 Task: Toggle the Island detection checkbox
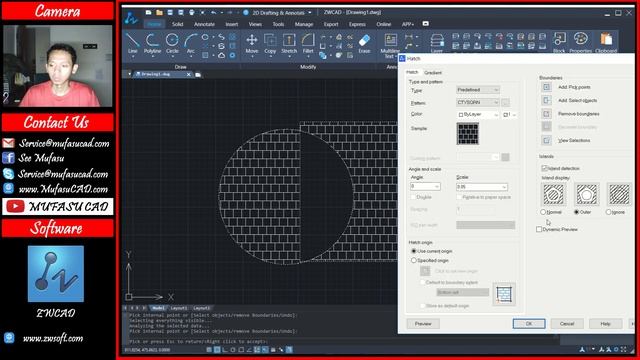click(544, 168)
